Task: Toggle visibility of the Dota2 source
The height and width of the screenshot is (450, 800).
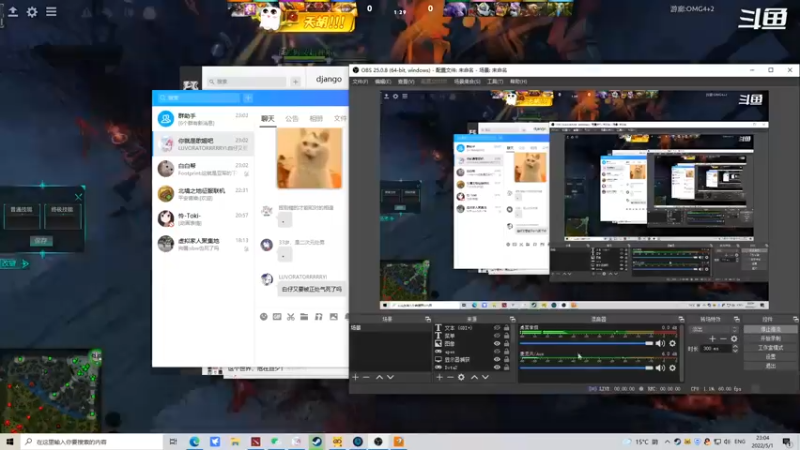Action: pyautogui.click(x=497, y=367)
